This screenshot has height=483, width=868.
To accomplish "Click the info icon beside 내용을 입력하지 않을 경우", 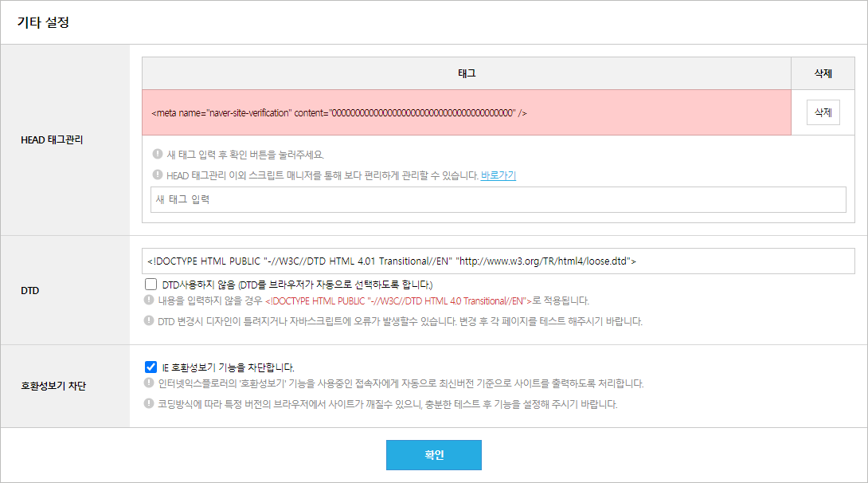I will point(149,300).
